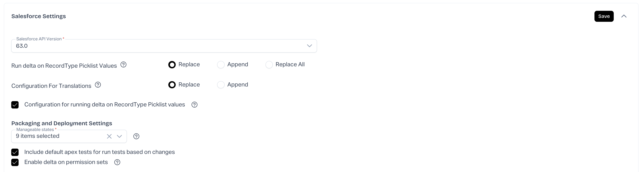
Task: Show help for Enable delta on permission sets
Action: tap(117, 162)
